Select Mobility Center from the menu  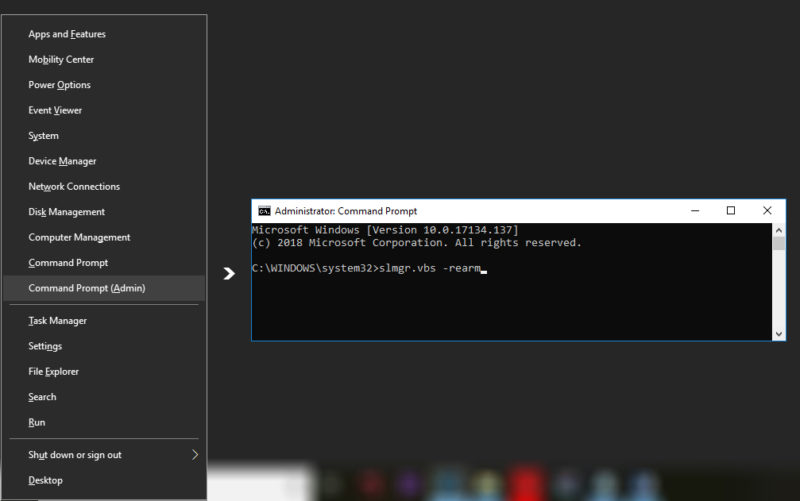(61, 60)
